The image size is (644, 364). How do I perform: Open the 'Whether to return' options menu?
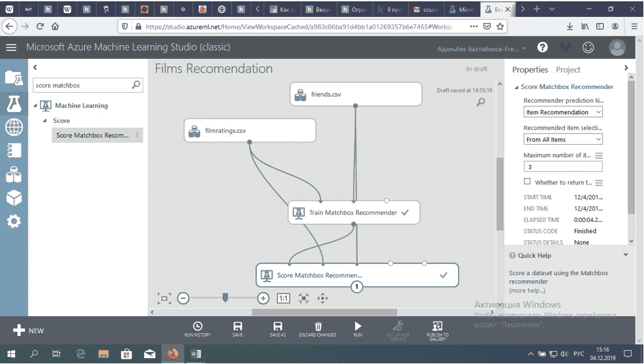pos(599,183)
